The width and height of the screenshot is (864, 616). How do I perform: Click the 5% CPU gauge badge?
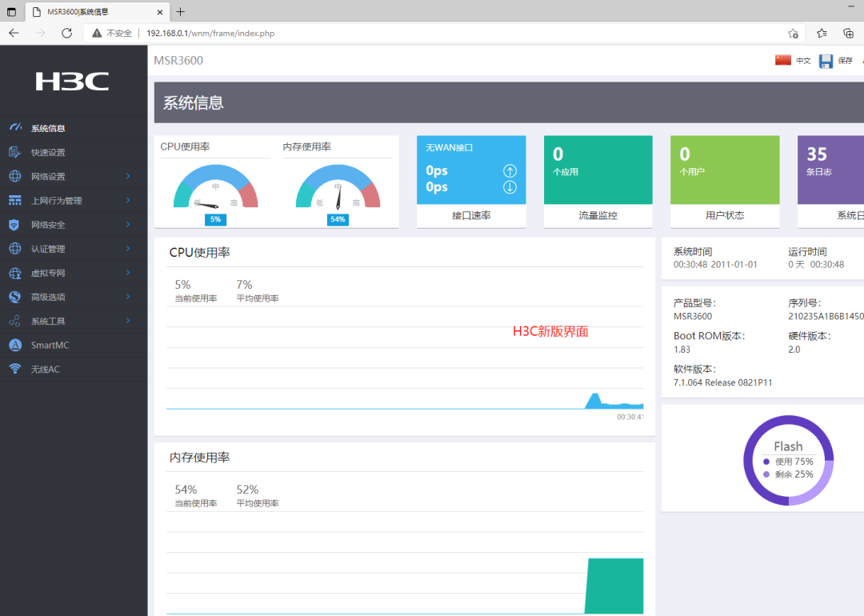pyautogui.click(x=215, y=219)
